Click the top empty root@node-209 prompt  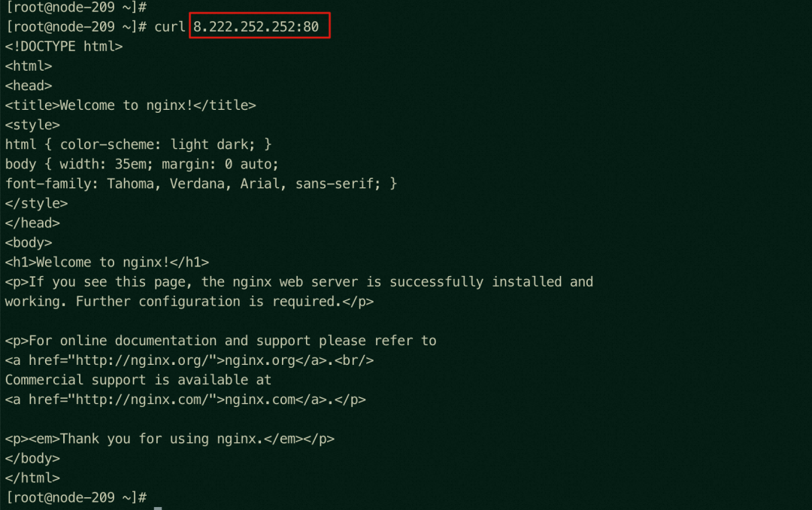tap(76, 7)
